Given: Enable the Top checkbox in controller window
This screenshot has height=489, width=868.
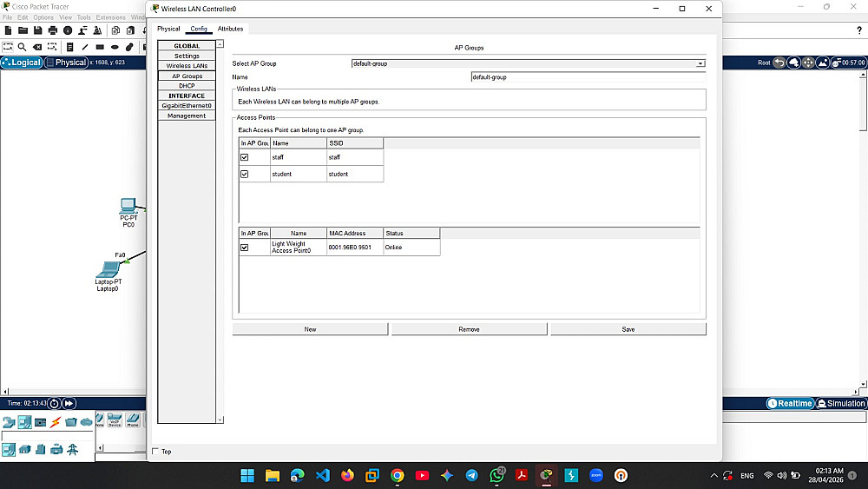Looking at the screenshot, I should pyautogui.click(x=155, y=452).
